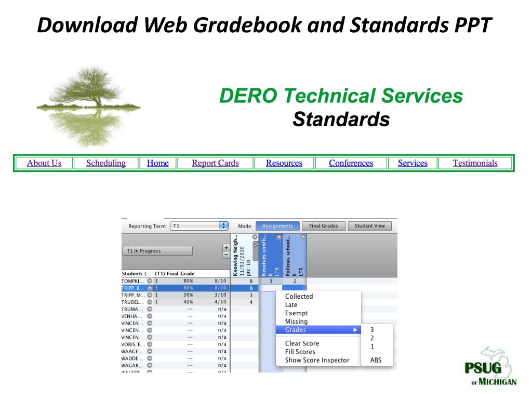Click the arrow icon beside student VORIS, E

click(x=150, y=344)
